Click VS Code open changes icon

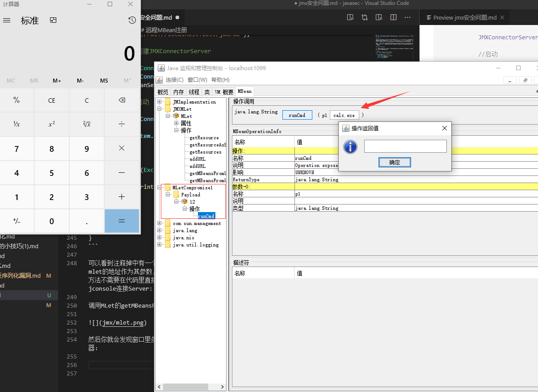pyautogui.click(x=365, y=17)
